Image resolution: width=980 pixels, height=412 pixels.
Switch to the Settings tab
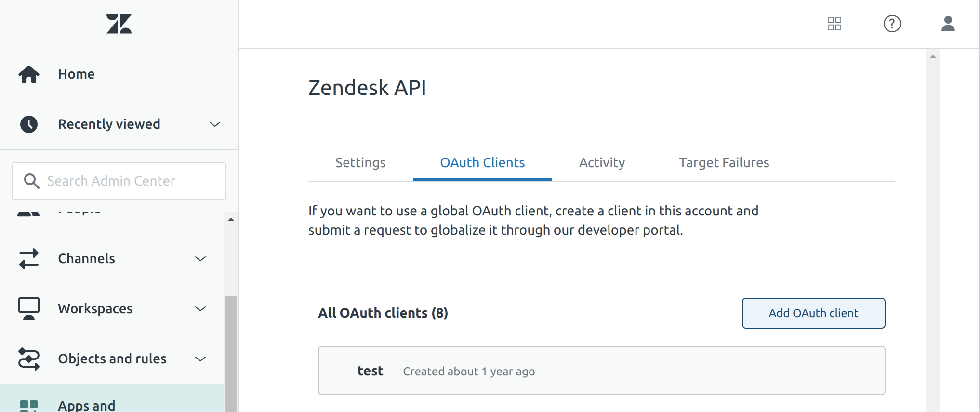[360, 163]
